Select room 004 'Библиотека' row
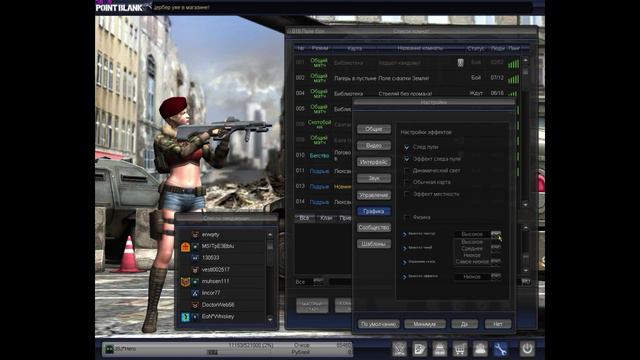This screenshot has width=640, height=360. pos(407,93)
